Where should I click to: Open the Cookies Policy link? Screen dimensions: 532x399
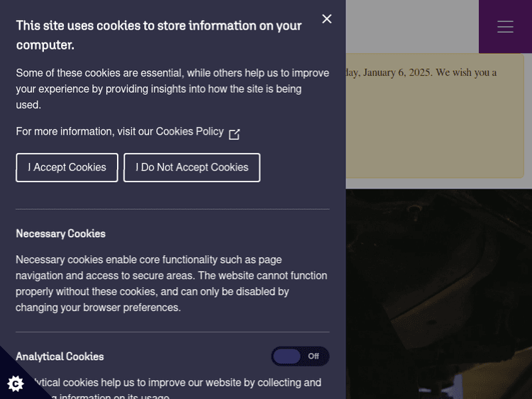(x=189, y=132)
